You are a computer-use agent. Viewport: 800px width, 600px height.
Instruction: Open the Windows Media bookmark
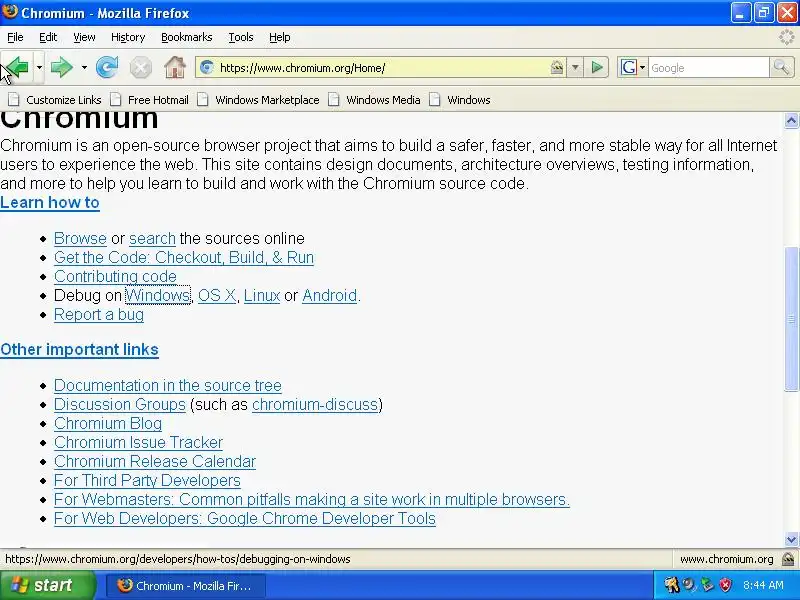click(x=374, y=100)
